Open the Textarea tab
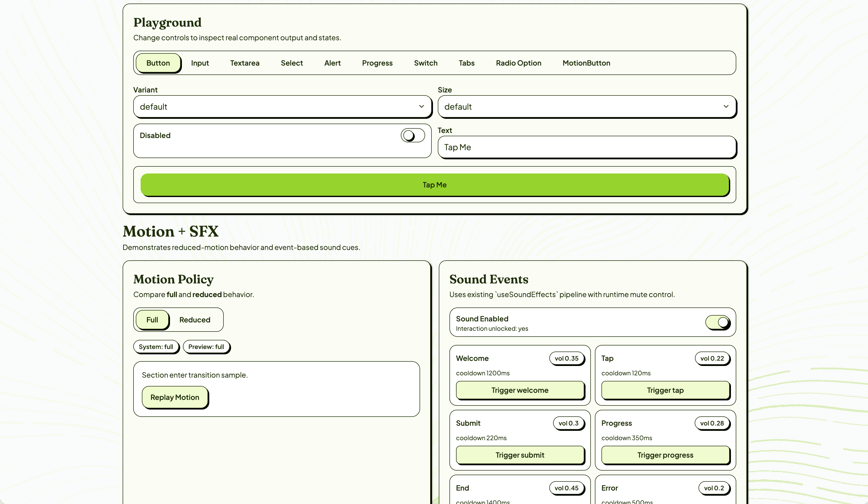Viewport: 868px width, 504px height. [x=244, y=63]
